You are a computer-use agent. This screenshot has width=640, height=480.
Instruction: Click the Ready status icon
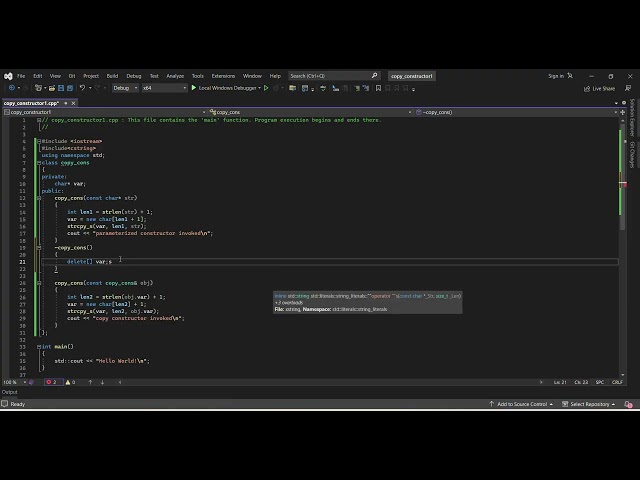5,404
